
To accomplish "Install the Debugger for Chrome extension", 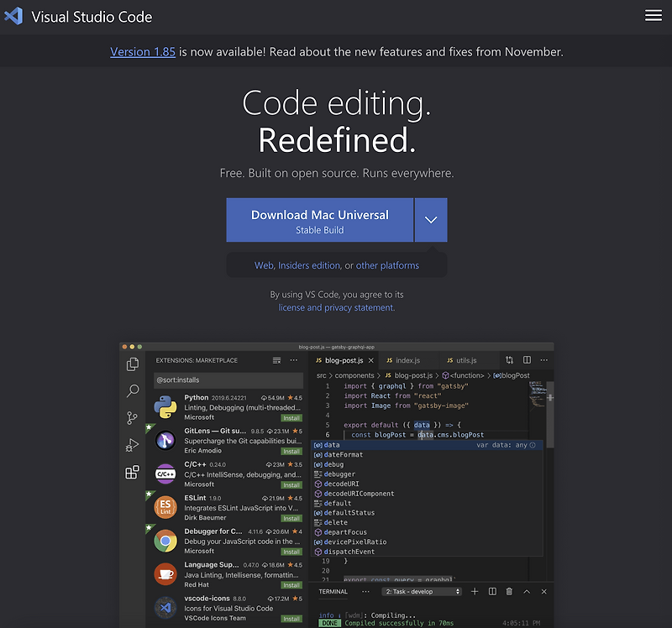I will coord(291,552).
